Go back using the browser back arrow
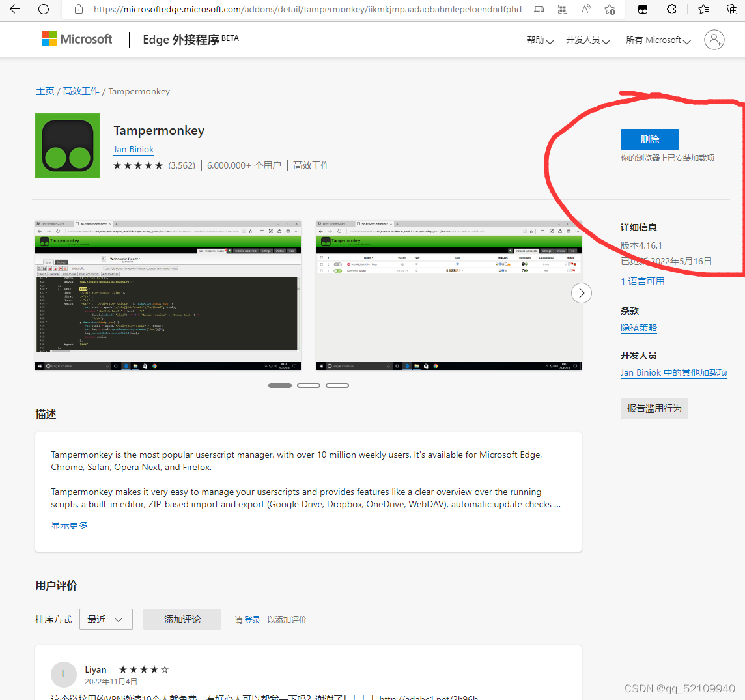This screenshot has height=700, width=745. click(x=15, y=9)
